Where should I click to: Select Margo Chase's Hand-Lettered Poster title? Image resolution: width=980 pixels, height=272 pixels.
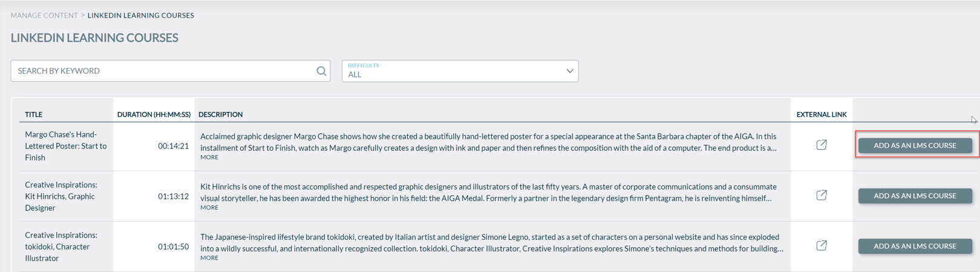(x=65, y=146)
